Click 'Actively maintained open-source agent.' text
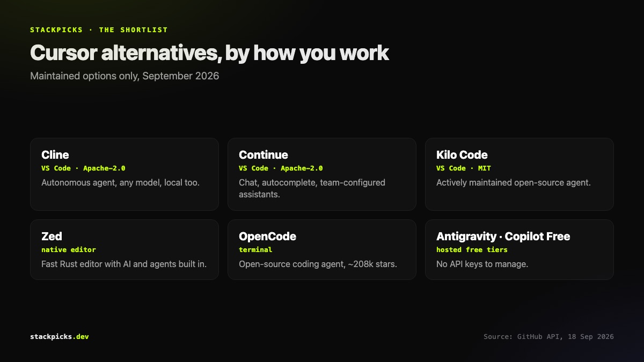Viewport: 644px width, 362px height. [x=514, y=183]
